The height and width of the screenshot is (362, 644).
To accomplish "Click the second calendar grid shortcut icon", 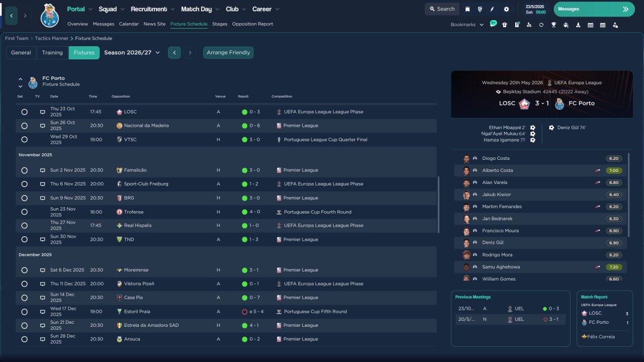I will pos(603,25).
